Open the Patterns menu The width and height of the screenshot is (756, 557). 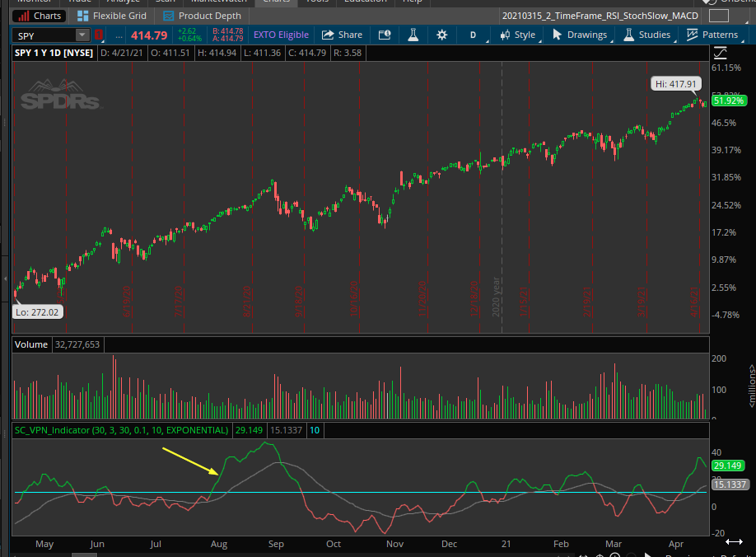(712, 35)
